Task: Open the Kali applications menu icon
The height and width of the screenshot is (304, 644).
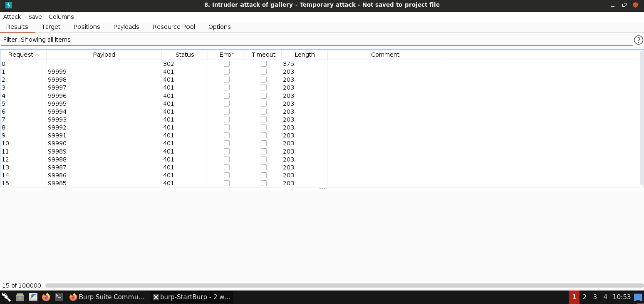Action: pos(7,297)
